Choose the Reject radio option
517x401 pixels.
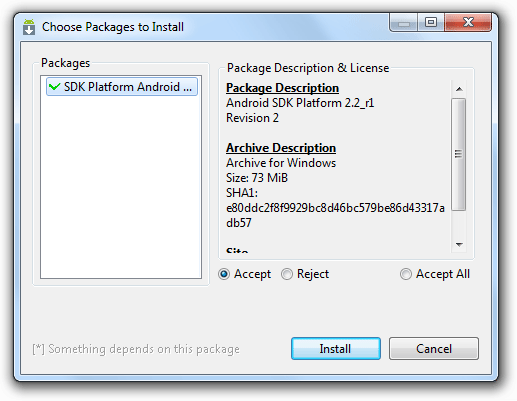tap(287, 274)
